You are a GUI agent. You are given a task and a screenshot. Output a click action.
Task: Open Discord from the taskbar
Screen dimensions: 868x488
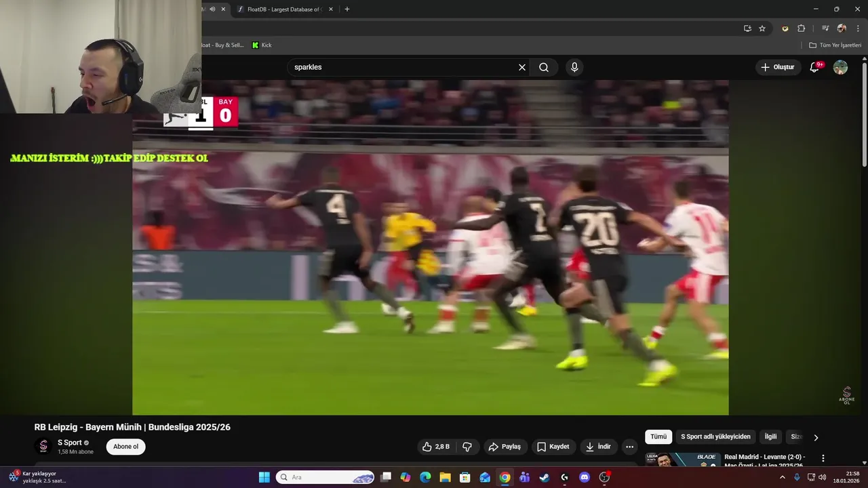coord(585,477)
